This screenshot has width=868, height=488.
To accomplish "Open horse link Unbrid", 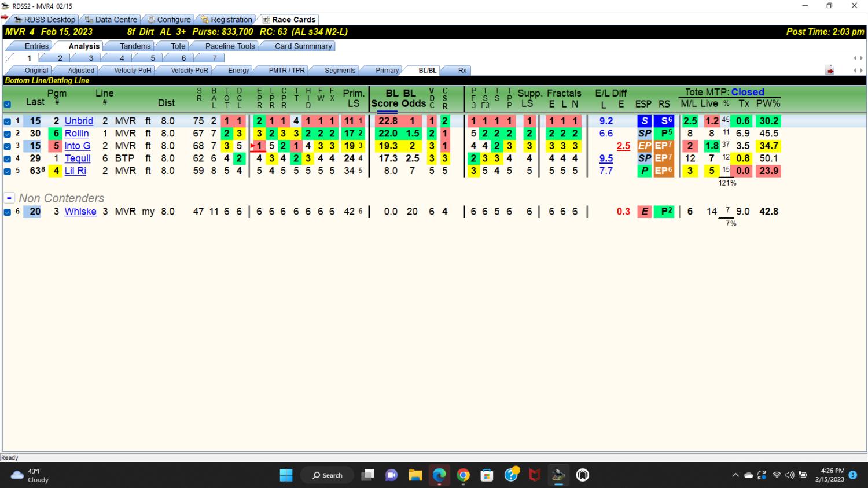I will click(x=79, y=121).
